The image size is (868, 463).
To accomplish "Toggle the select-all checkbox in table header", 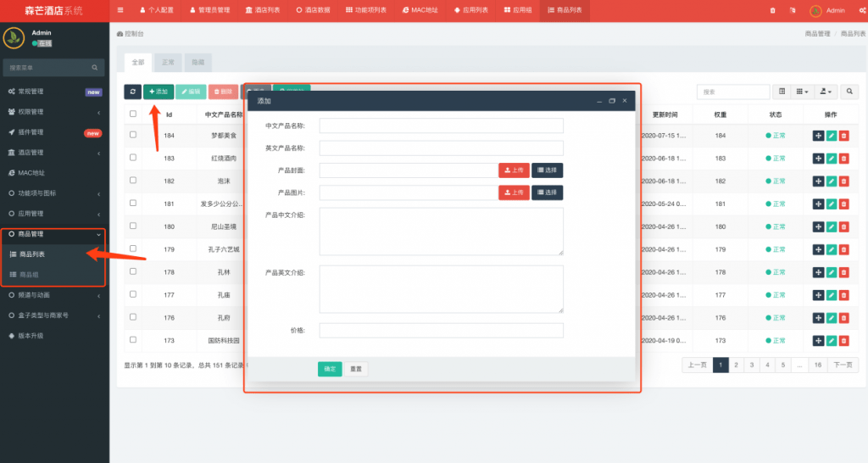I will [x=133, y=114].
